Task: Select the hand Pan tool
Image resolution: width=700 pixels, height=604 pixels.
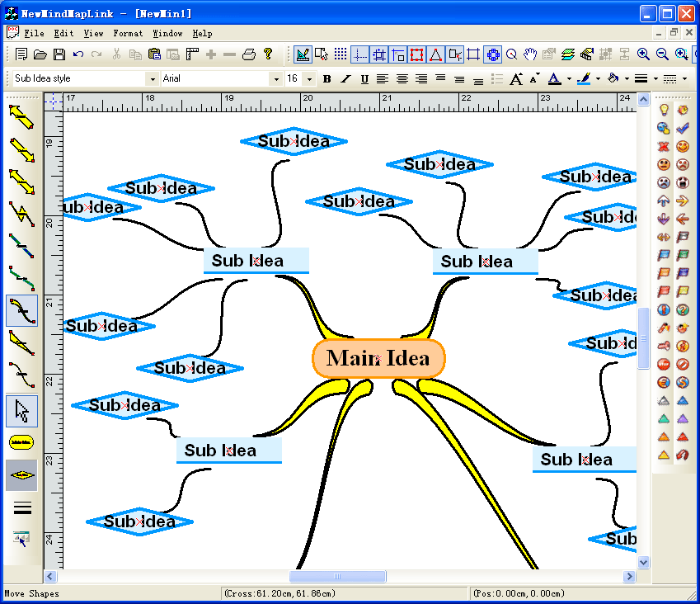Action: click(530, 54)
